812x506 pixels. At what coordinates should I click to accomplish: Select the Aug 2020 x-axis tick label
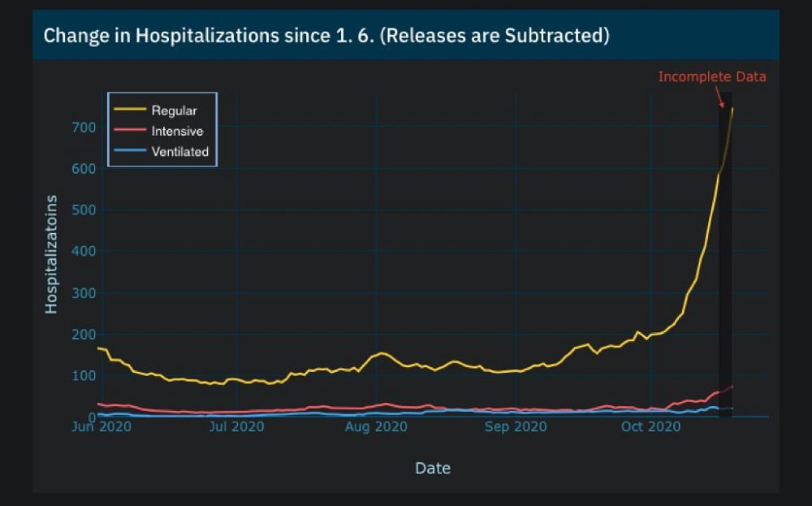[376, 426]
